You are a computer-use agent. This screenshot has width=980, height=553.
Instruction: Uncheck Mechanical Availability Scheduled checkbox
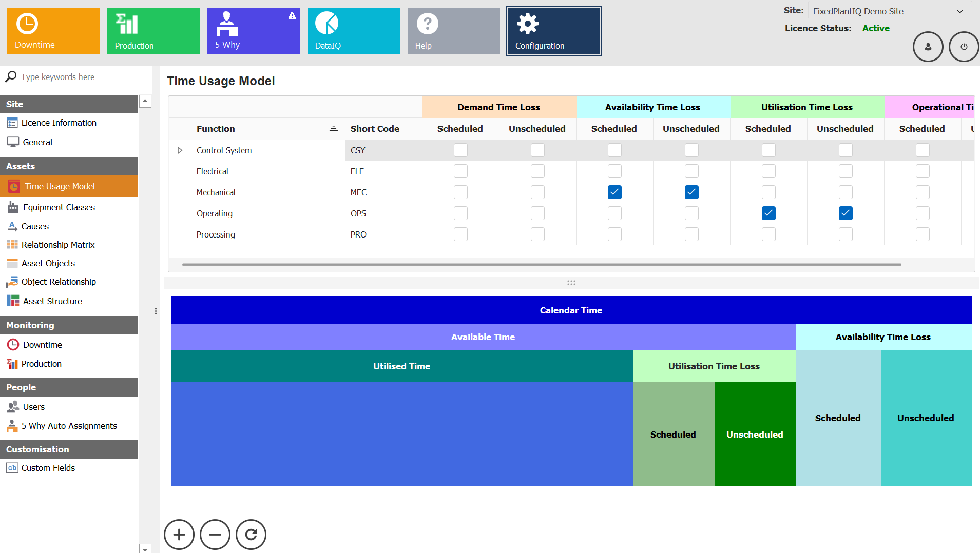(x=614, y=192)
